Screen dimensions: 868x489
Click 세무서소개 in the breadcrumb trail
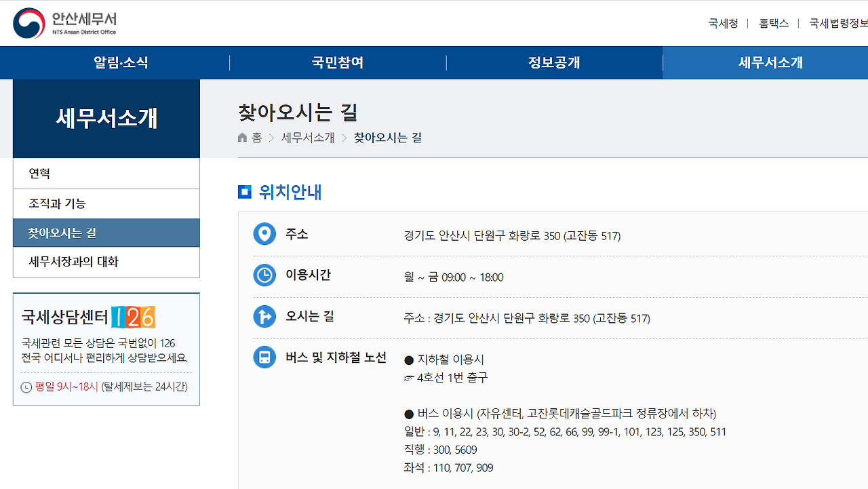(307, 137)
